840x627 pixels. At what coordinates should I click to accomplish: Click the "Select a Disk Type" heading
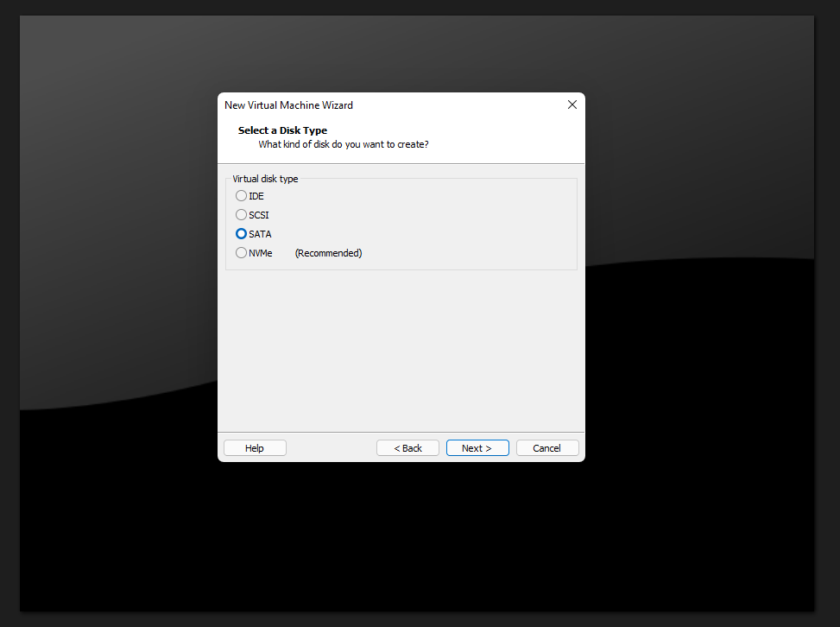[282, 130]
